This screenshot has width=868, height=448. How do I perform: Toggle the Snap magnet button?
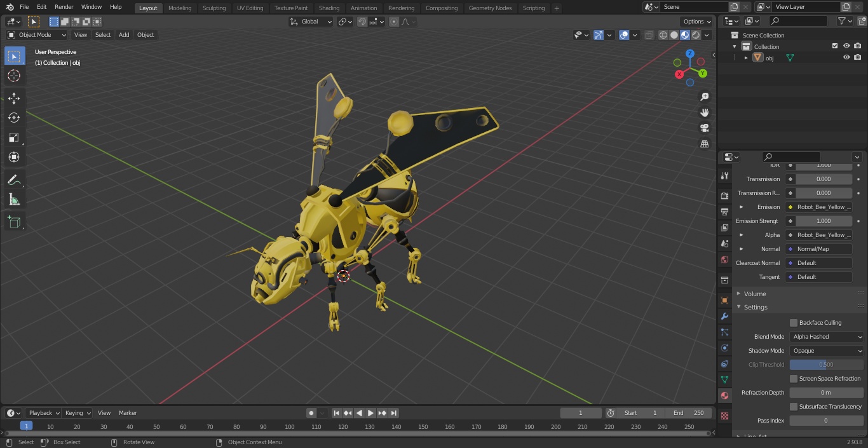(362, 22)
